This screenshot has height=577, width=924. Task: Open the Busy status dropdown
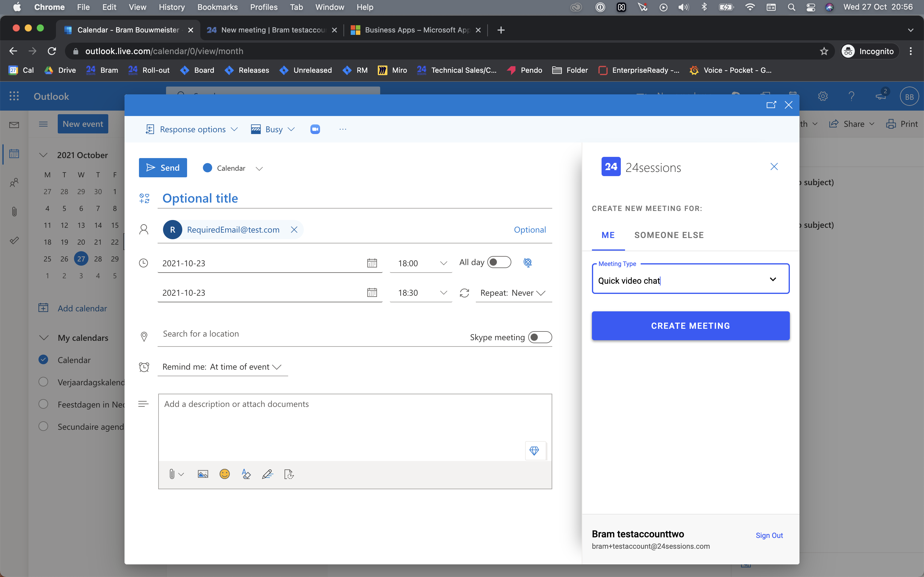pyautogui.click(x=273, y=129)
